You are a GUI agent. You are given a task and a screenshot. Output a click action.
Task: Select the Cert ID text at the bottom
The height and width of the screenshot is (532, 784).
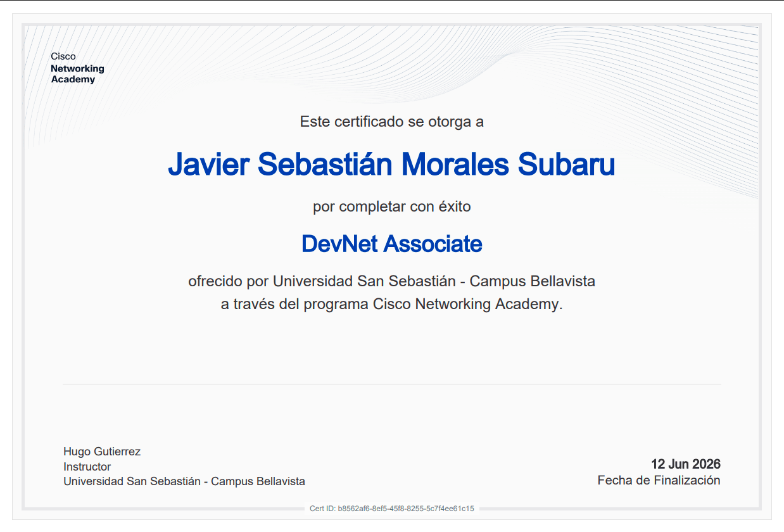coord(392,509)
